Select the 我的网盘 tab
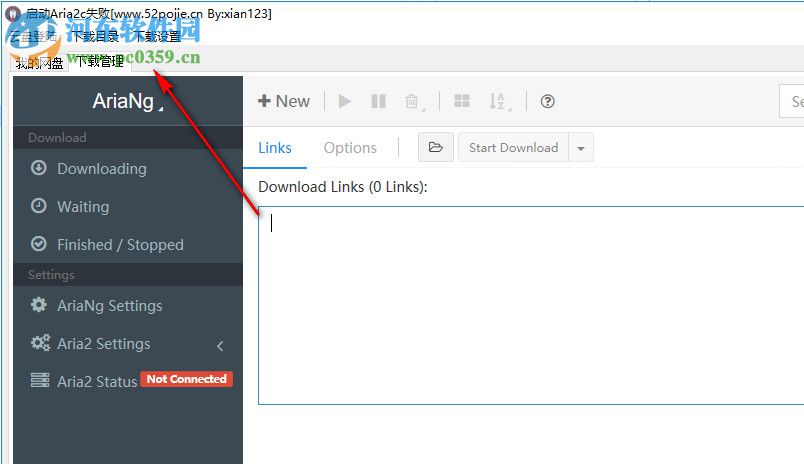Image resolution: width=804 pixels, height=464 pixels. tap(39, 63)
